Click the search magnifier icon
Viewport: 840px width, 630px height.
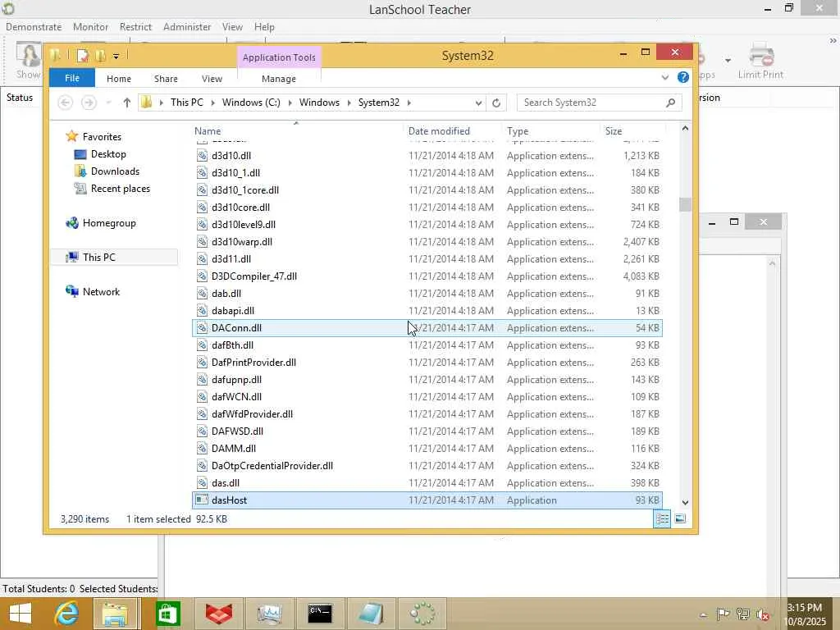(x=671, y=103)
